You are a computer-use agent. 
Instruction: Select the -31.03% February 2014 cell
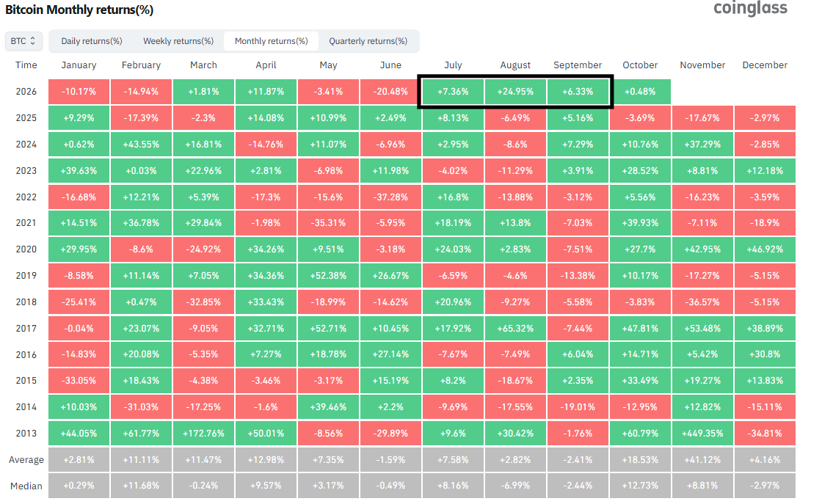141,407
